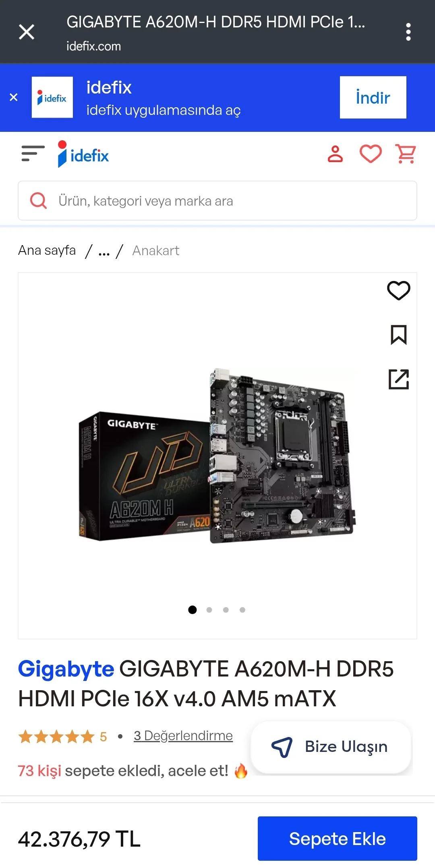This screenshot has height=868, width=435.
Task: Go to Ana sayfa breadcrumb
Action: 47,250
